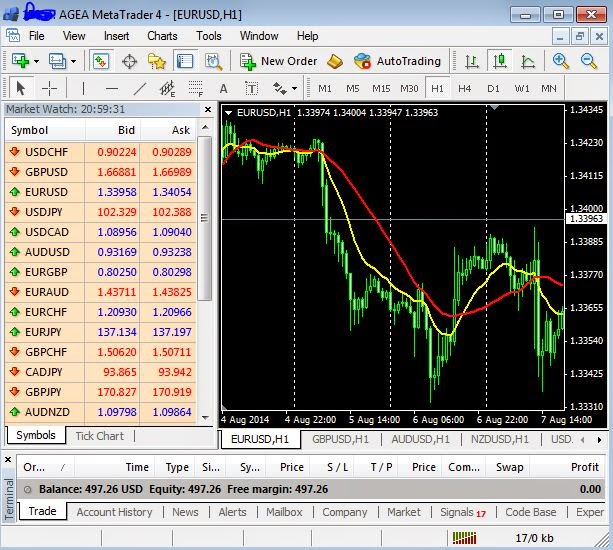Switch to the GBPUSD,H1 chart tab
The width and height of the screenshot is (613, 550).
coord(340,439)
